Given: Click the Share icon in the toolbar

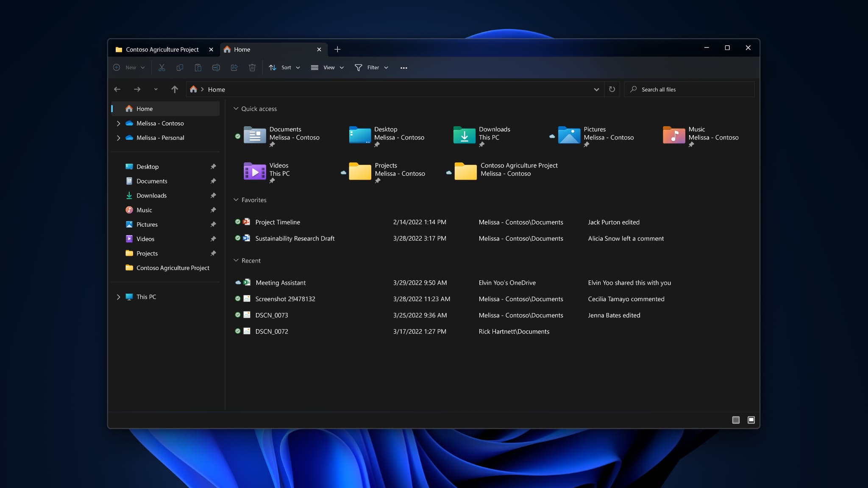Looking at the screenshot, I should pos(234,67).
